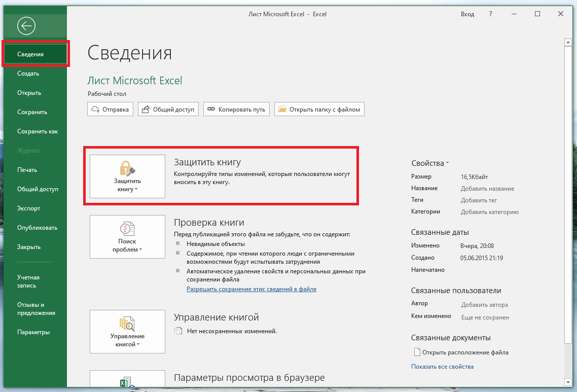Select Опубликовать in the sidebar
Viewport: 577px width, 392px height.
(35, 228)
